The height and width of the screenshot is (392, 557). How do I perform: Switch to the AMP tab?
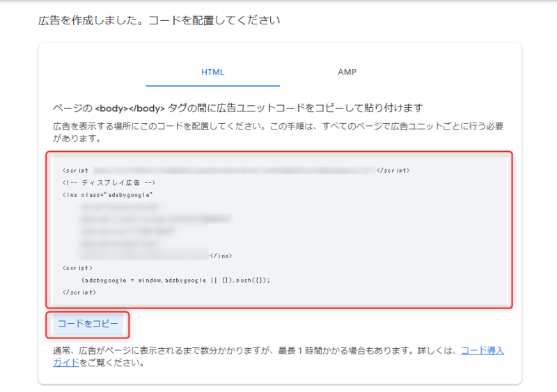[347, 72]
